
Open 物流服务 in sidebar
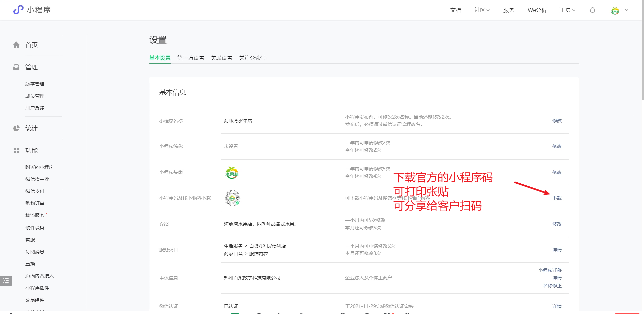[x=35, y=215]
